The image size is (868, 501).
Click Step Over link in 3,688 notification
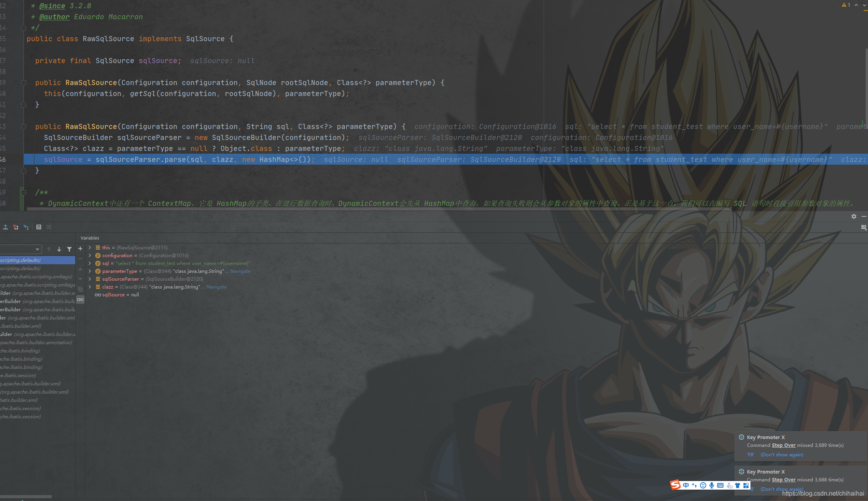point(784,480)
